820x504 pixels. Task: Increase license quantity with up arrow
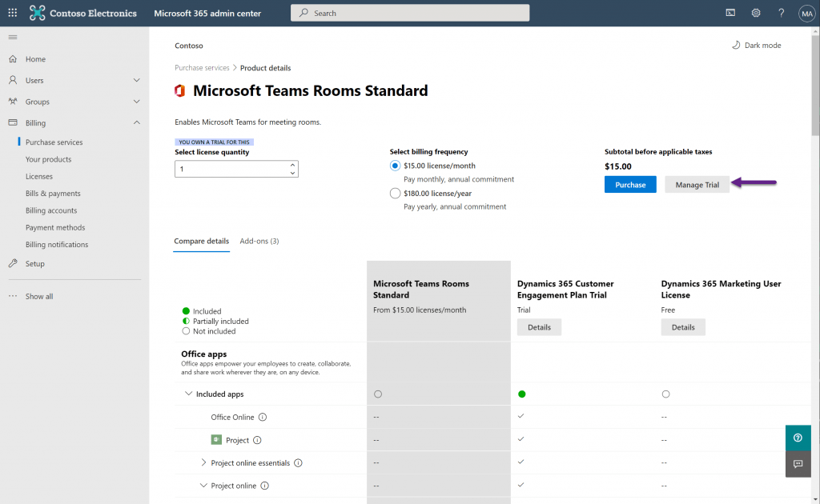(292, 165)
